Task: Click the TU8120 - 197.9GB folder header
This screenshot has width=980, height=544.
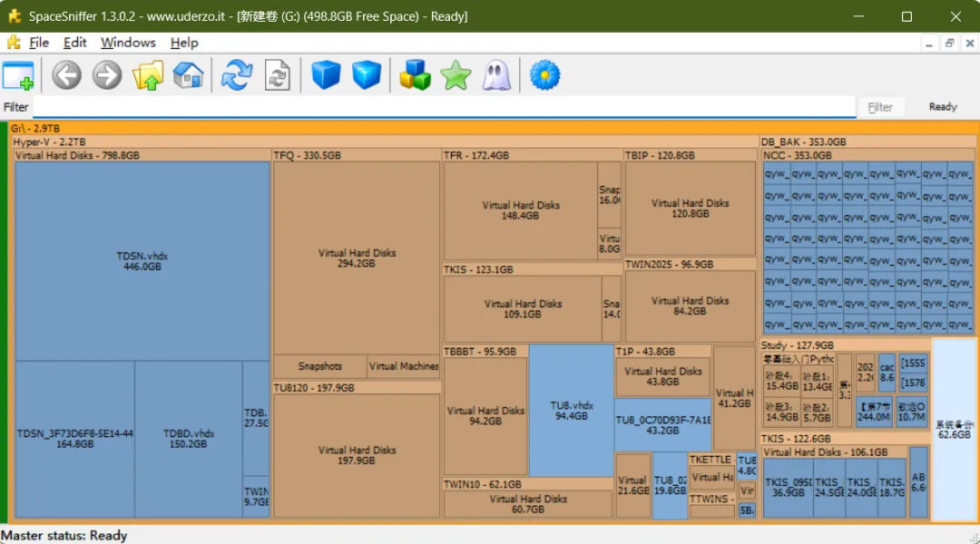Action: tap(357, 388)
